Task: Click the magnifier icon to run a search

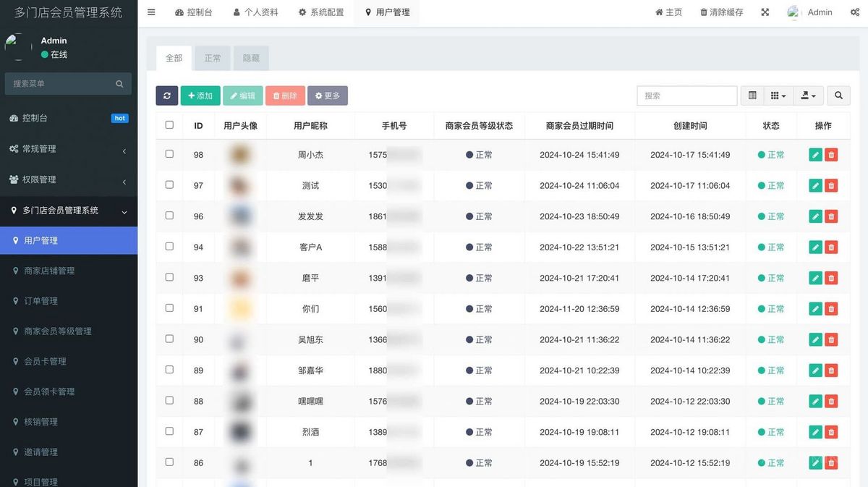Action: tap(838, 95)
